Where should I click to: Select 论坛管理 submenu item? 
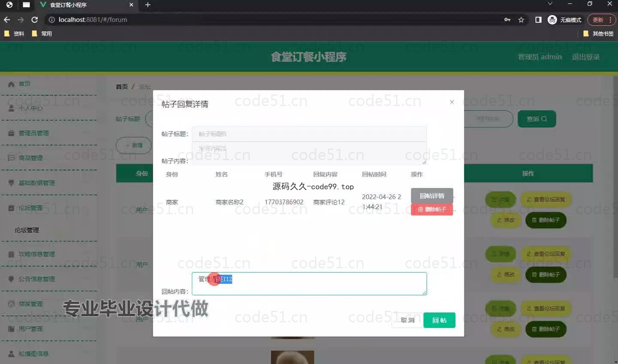tap(27, 230)
